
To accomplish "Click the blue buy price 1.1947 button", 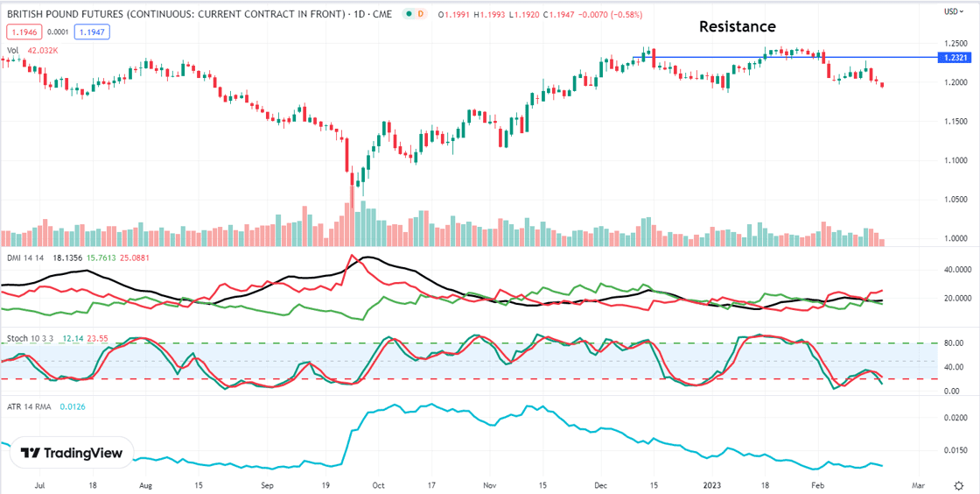I will click(x=92, y=30).
